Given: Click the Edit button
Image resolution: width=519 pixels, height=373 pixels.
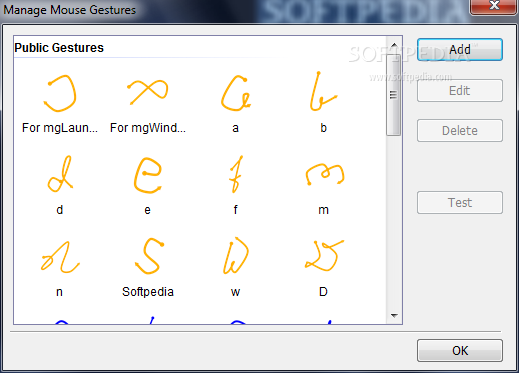Looking at the screenshot, I should [460, 91].
